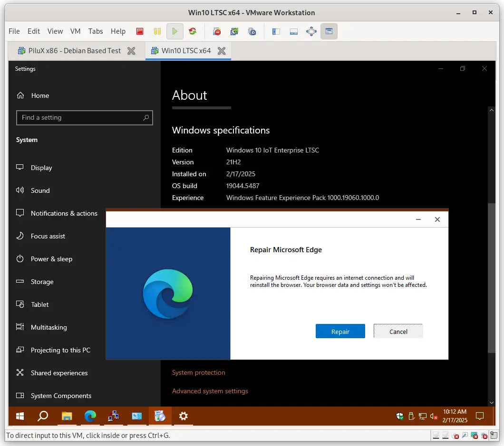Image resolution: width=504 pixels, height=446 pixels.
Task: Open File Explorer from the guest taskbar
Action: pos(67,416)
